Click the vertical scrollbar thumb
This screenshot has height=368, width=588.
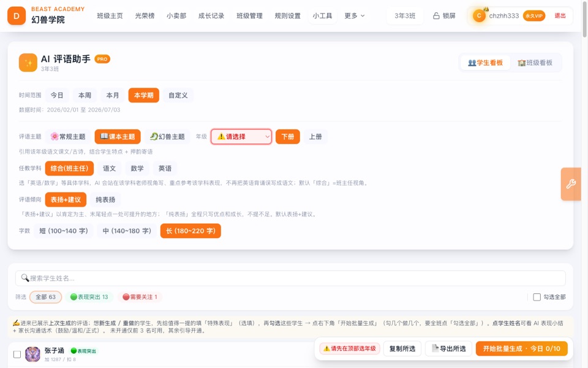(x=584, y=19)
